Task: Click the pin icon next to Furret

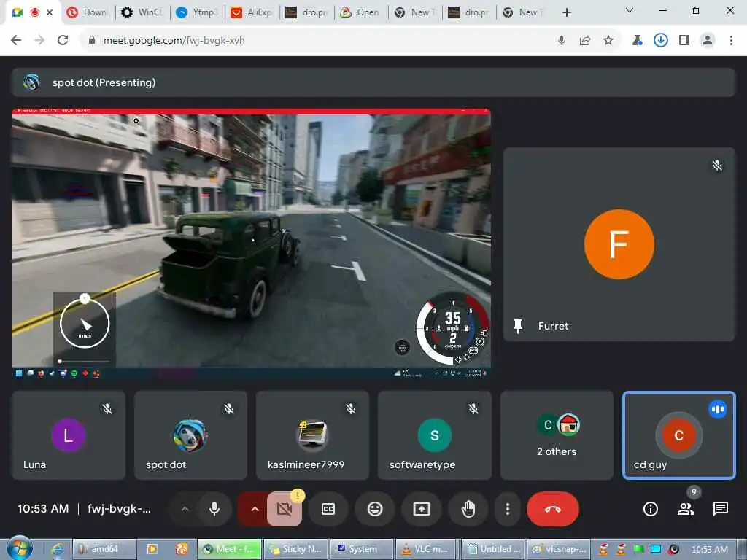Action: [518, 326]
